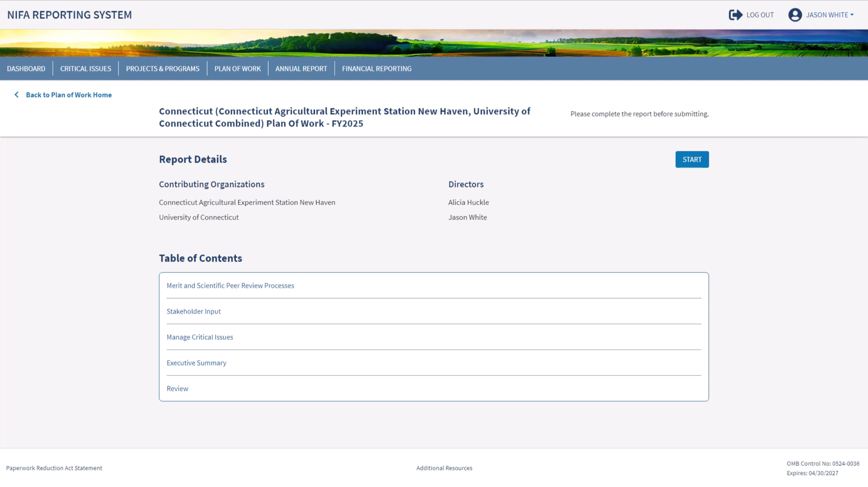Click the back chevron arrow icon
The image size is (868, 487).
(x=16, y=95)
